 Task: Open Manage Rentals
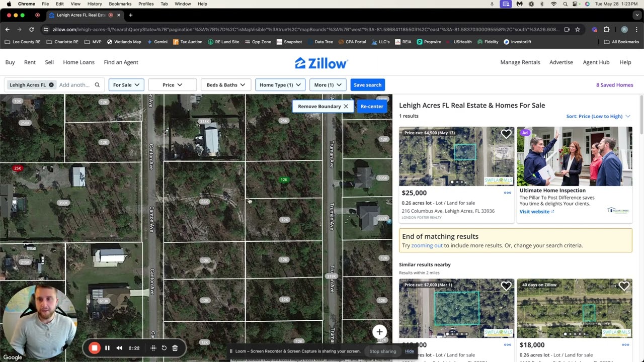pyautogui.click(x=520, y=62)
